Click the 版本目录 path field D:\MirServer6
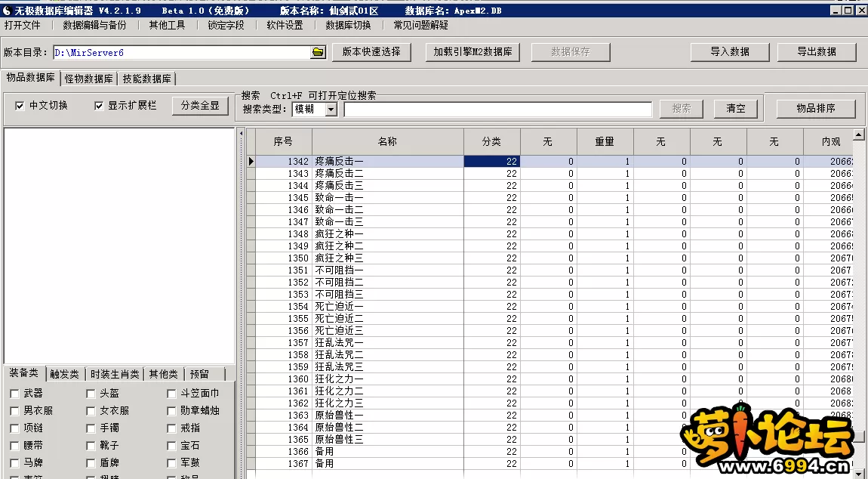 click(182, 53)
